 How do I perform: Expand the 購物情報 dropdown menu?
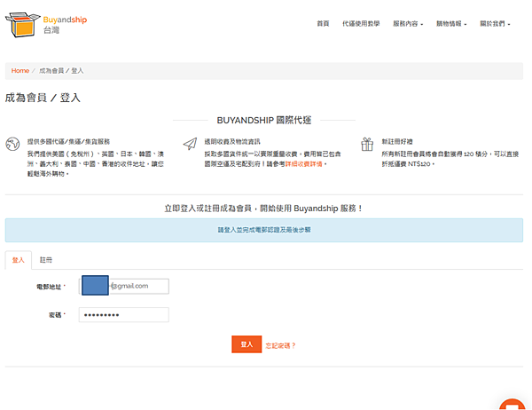point(451,24)
